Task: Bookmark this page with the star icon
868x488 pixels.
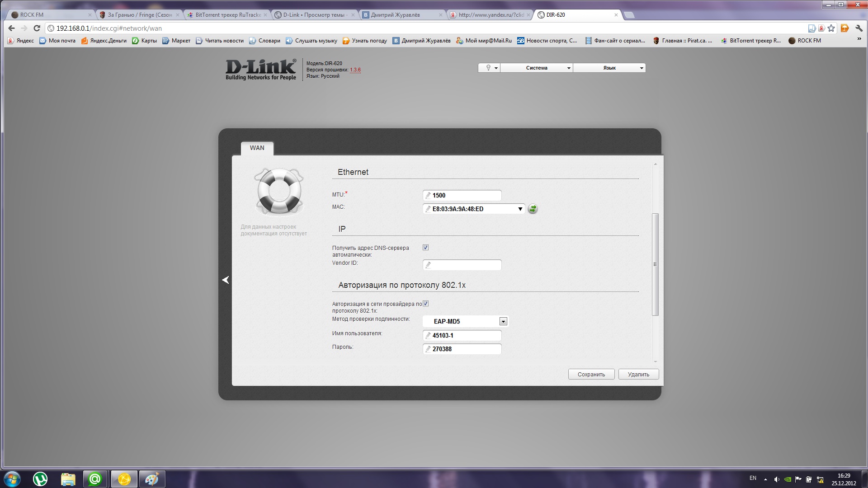Action: click(831, 28)
